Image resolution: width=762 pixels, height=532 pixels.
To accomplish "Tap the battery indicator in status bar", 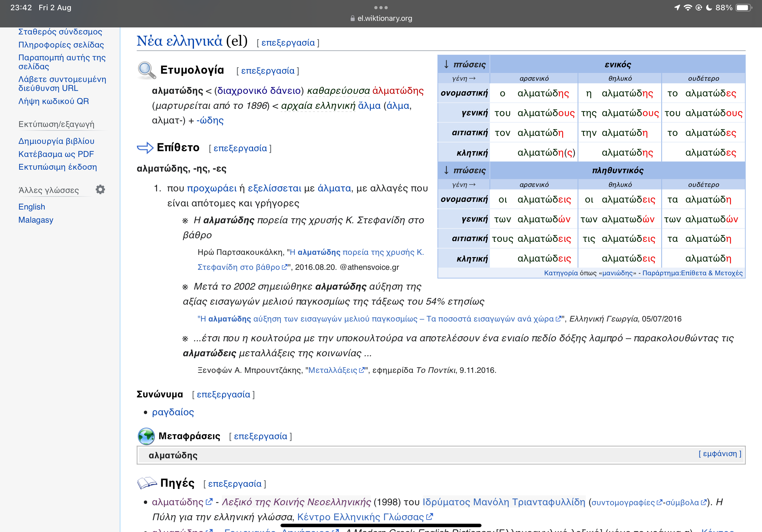I will (743, 7).
